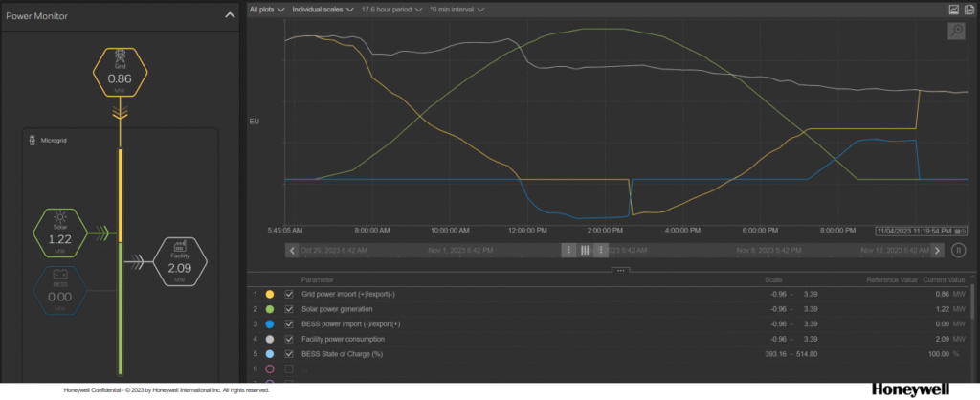Pause live trend updates
The width and height of the screenshot is (980, 400).
point(958,250)
